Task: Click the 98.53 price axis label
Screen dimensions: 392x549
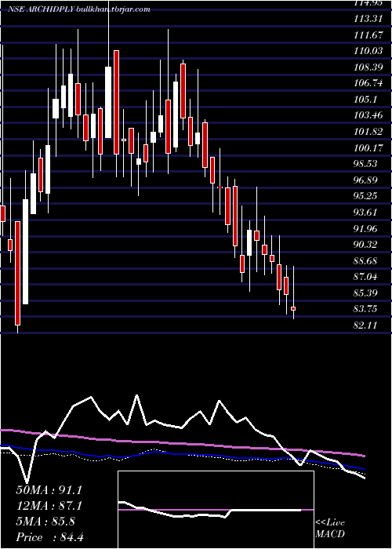Action: click(365, 164)
